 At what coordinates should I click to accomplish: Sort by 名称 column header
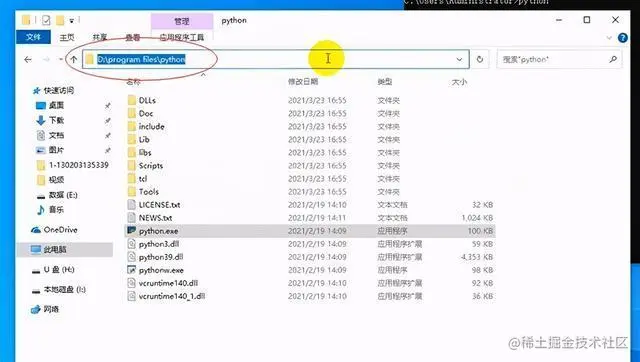click(133, 82)
